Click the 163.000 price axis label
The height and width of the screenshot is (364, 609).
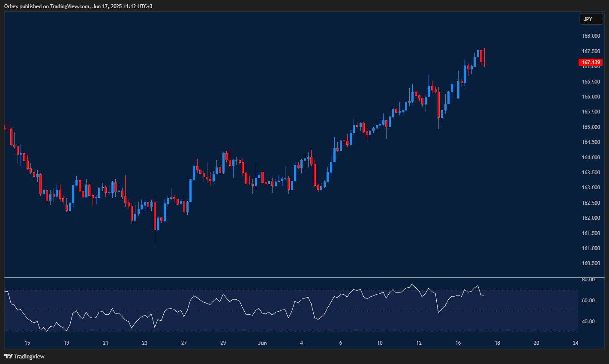point(591,188)
